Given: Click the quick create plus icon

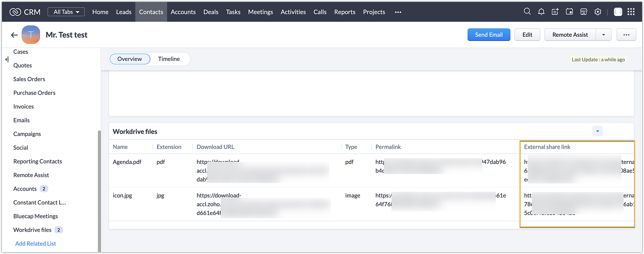Looking at the screenshot, I should click(x=555, y=12).
